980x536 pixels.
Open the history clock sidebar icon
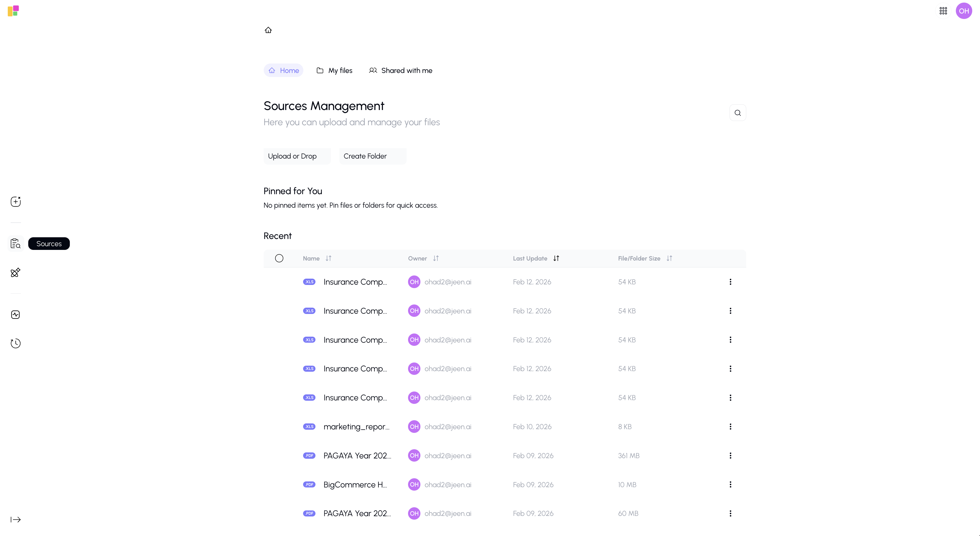[16, 343]
